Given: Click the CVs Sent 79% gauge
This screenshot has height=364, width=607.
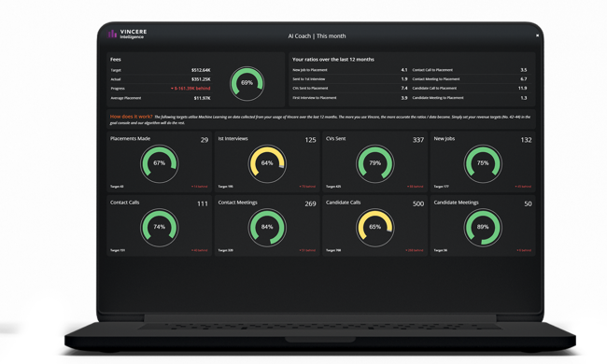Looking at the screenshot, I should click(374, 163).
